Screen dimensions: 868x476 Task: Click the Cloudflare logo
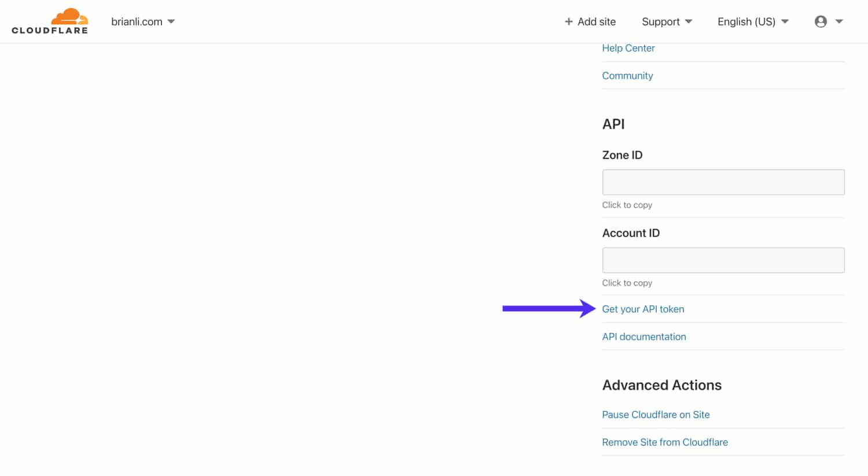[50, 21]
